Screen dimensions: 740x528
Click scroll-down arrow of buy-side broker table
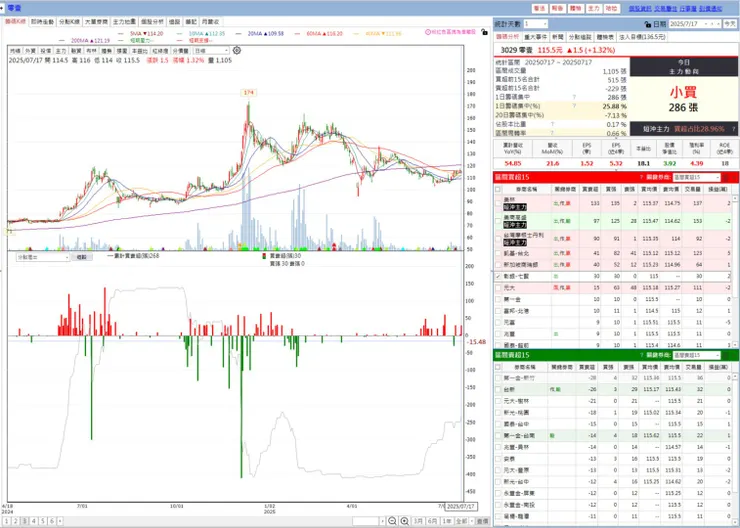point(735,345)
